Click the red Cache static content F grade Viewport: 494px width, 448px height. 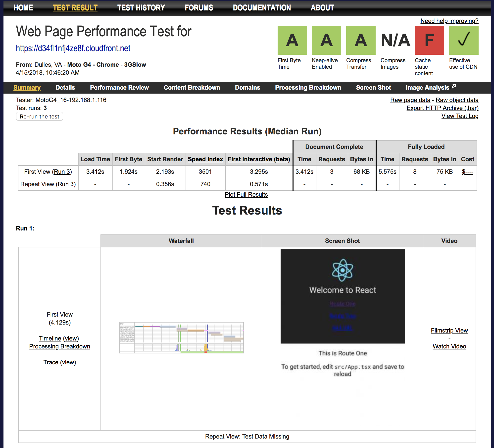pyautogui.click(x=429, y=40)
